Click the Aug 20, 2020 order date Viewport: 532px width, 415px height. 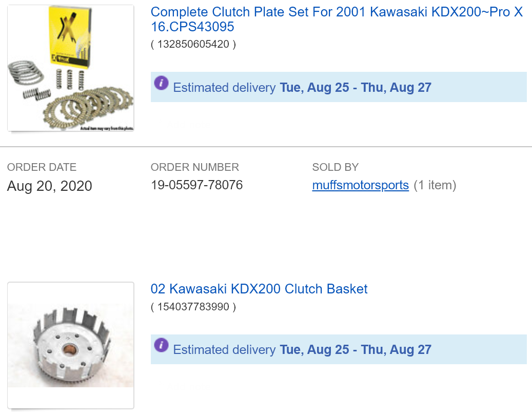click(x=49, y=186)
